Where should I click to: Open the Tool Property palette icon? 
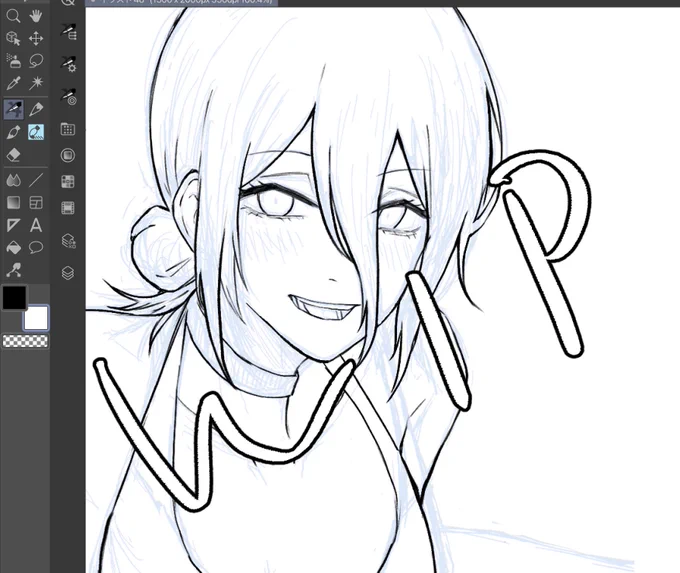[69, 64]
